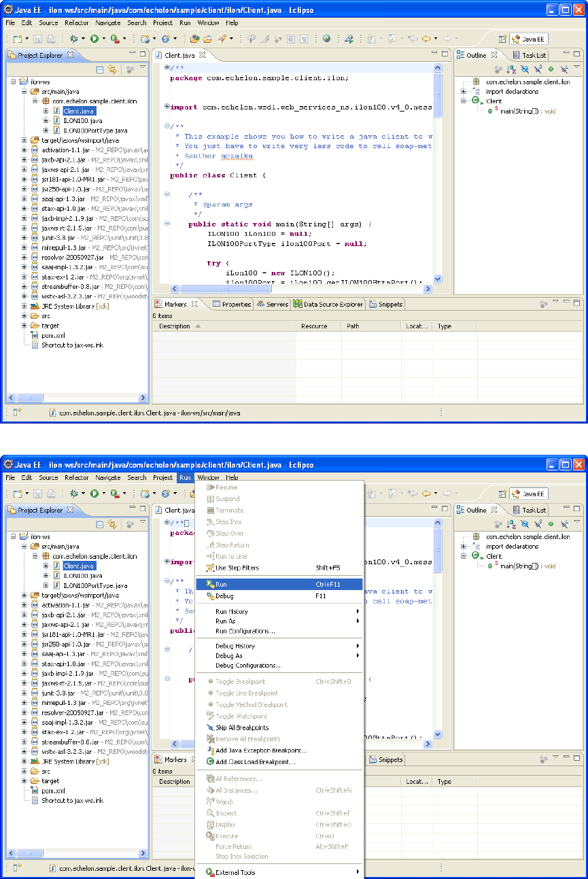Minimize the Markers panel in the upper window

(x=566, y=302)
